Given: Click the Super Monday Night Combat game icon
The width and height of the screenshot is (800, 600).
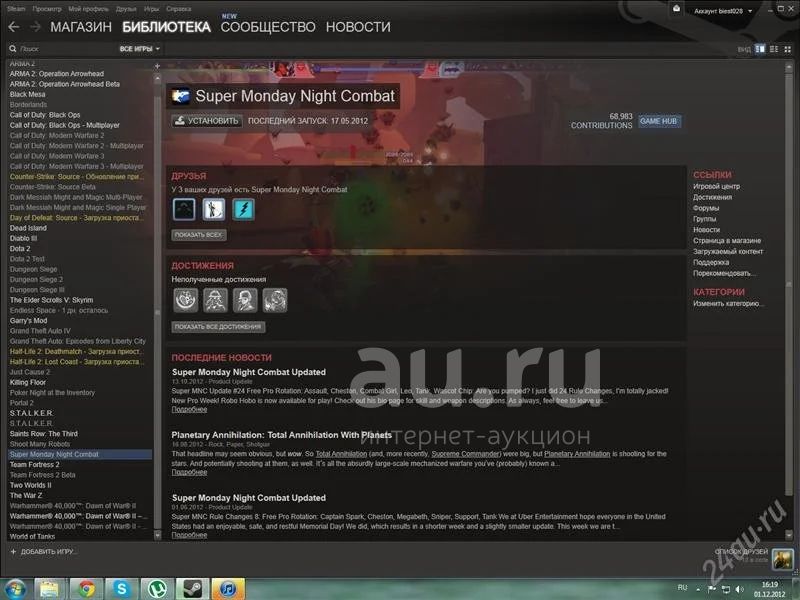Looking at the screenshot, I should coord(181,96).
